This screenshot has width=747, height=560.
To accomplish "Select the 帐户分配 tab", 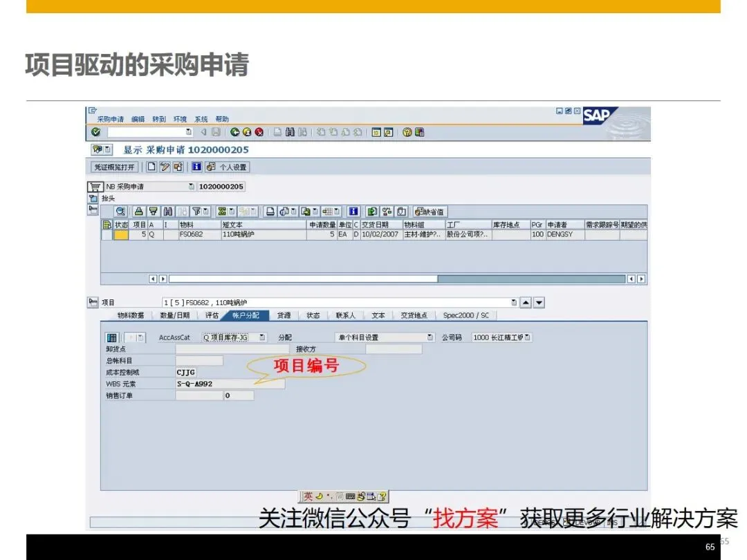I will tap(246, 315).
